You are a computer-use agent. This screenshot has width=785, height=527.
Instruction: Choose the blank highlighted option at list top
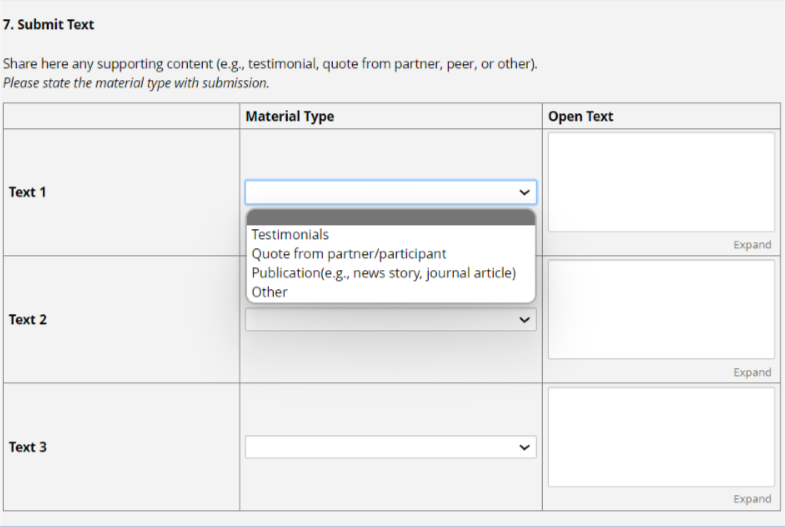click(x=390, y=218)
